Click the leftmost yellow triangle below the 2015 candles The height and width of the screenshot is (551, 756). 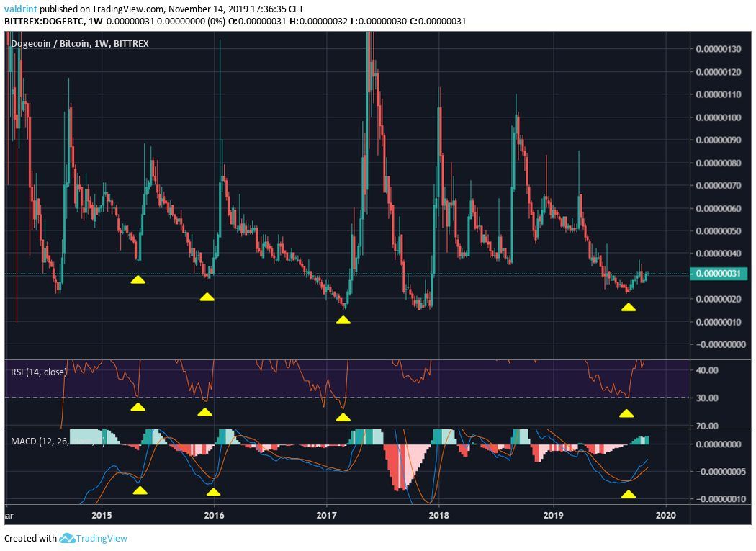pyautogui.click(x=138, y=281)
